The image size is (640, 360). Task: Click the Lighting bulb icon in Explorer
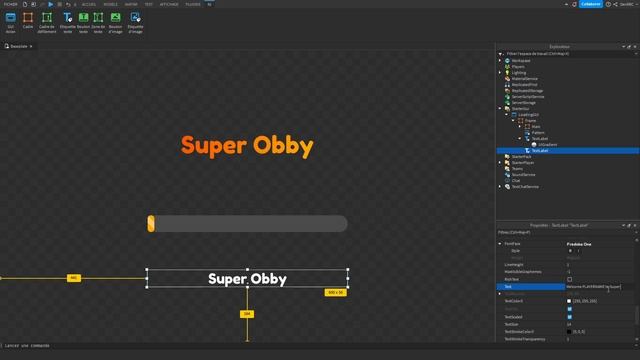[507, 73]
